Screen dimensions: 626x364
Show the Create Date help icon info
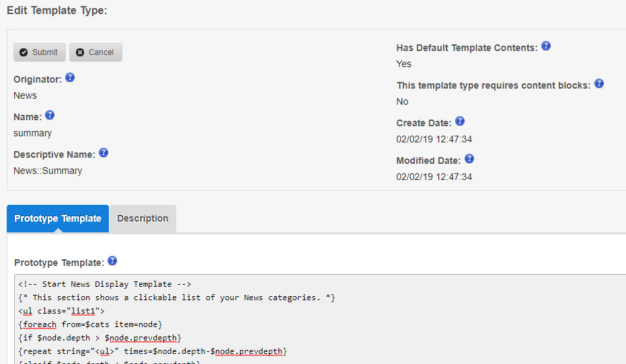tap(460, 122)
